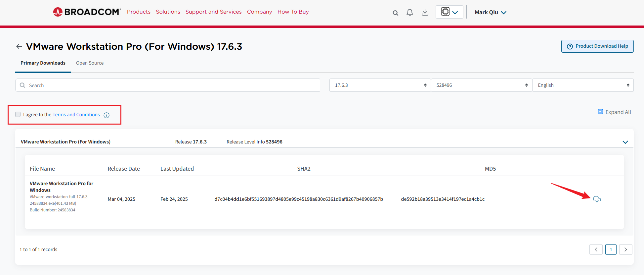Open the Company menu
This screenshot has height=275, width=644.
click(259, 12)
